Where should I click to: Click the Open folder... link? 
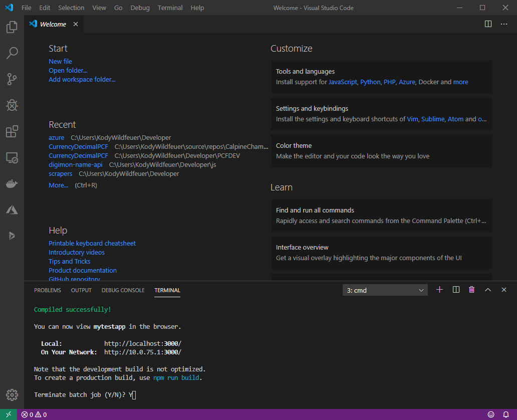[x=68, y=70]
